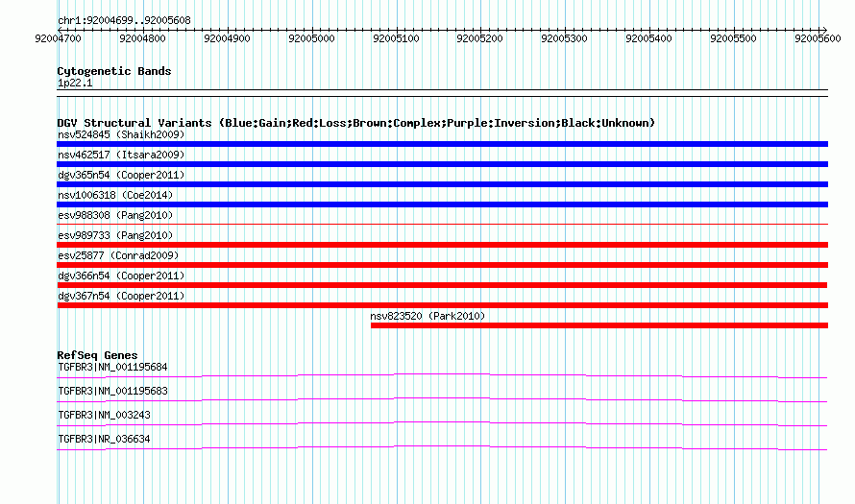Click ruler position 92004700
Image resolution: width=855 pixels, height=504 pixels.
[x=58, y=38]
